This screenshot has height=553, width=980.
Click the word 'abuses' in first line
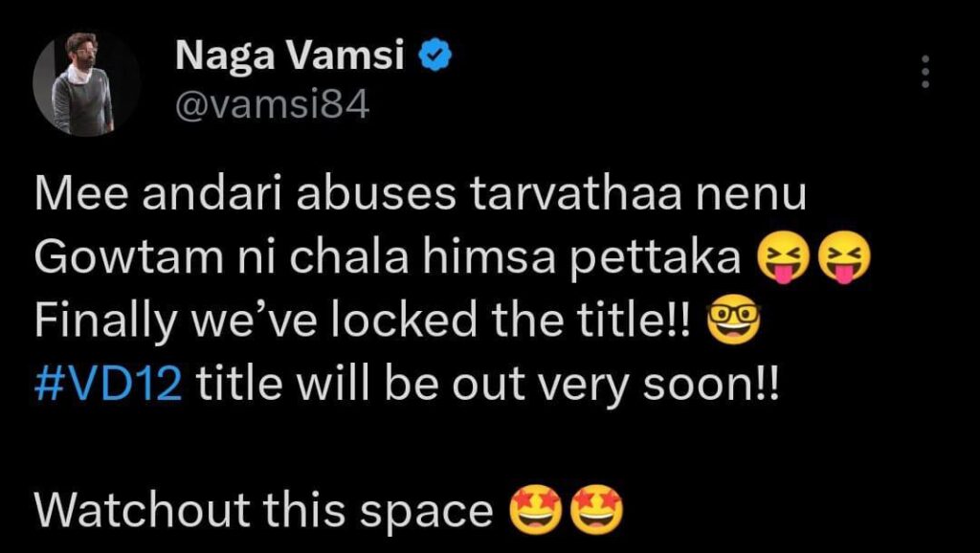tap(374, 196)
